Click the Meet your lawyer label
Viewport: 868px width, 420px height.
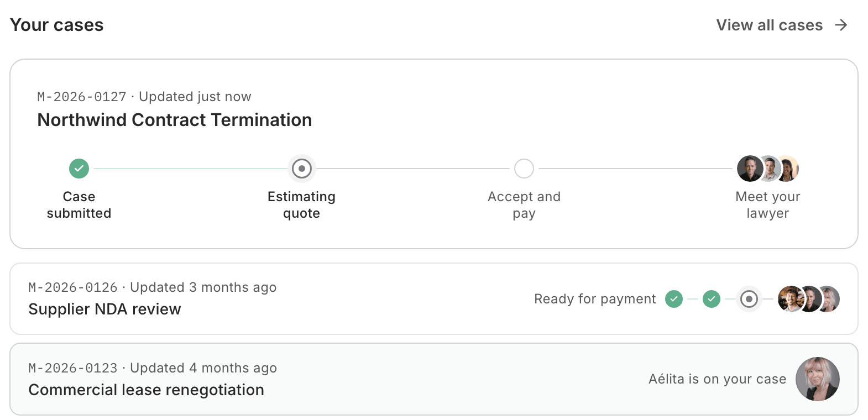768,205
